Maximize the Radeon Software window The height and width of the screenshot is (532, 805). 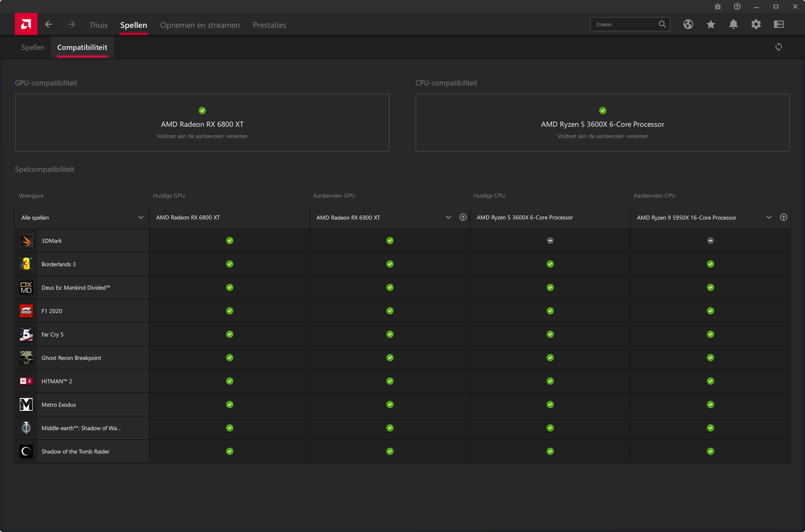click(x=776, y=6)
